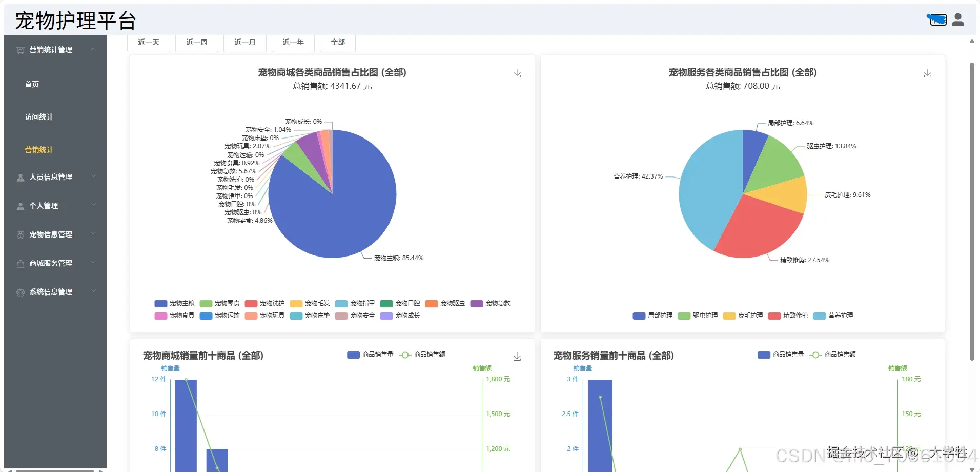Click the 营养护理: 42.37% label
The width and height of the screenshot is (980, 472).
(638, 176)
